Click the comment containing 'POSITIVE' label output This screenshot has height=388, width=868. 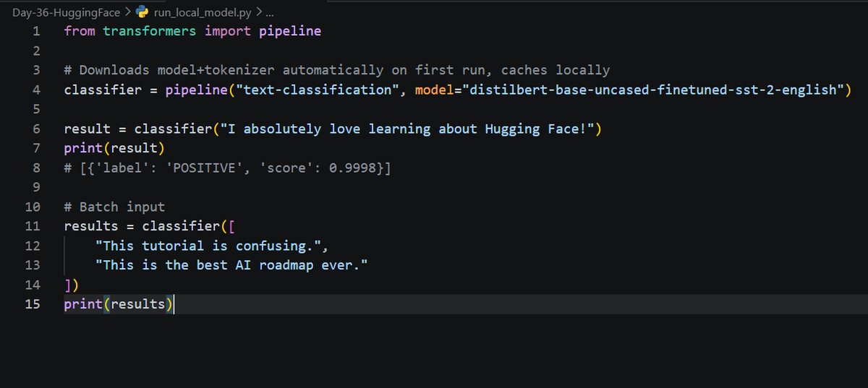tap(228, 168)
